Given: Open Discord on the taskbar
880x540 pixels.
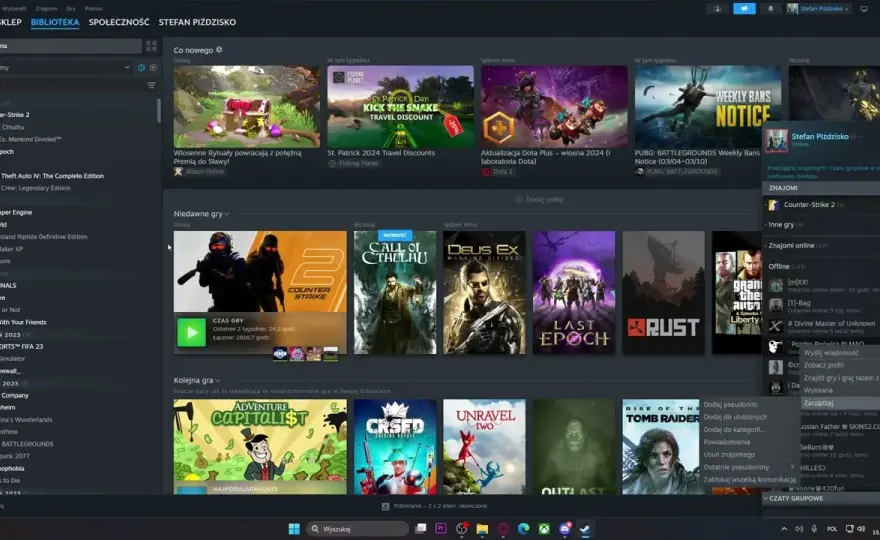Looking at the screenshot, I should coord(565,529).
